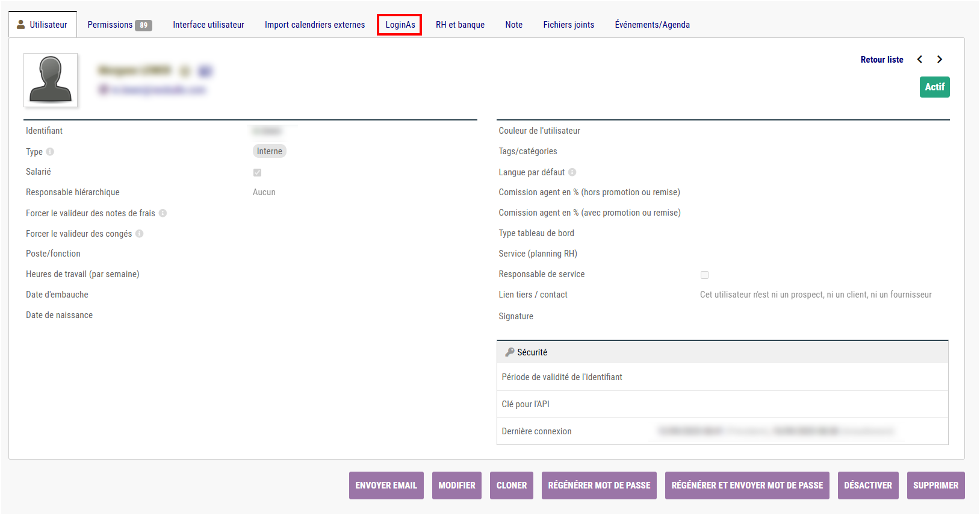Viewport: 980px width, 515px height.
Task: Select the Fichiers joints tab
Action: (568, 25)
